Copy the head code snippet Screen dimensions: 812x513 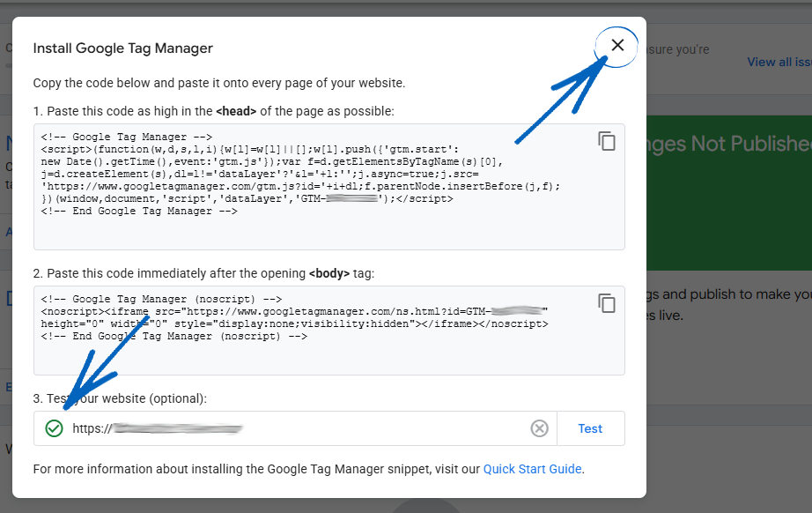[607, 141]
